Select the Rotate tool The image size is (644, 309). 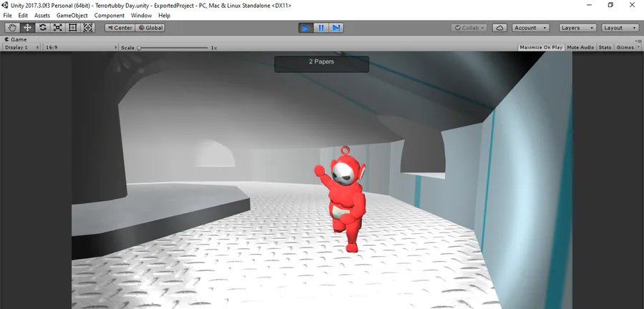[43, 28]
